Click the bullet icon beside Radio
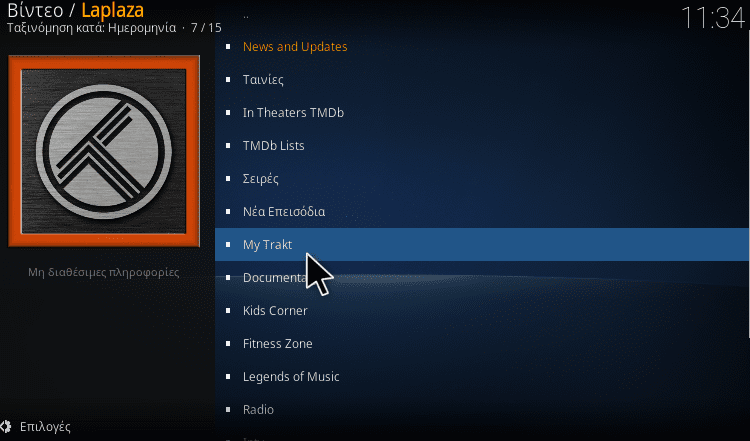The image size is (750, 441). point(228,409)
